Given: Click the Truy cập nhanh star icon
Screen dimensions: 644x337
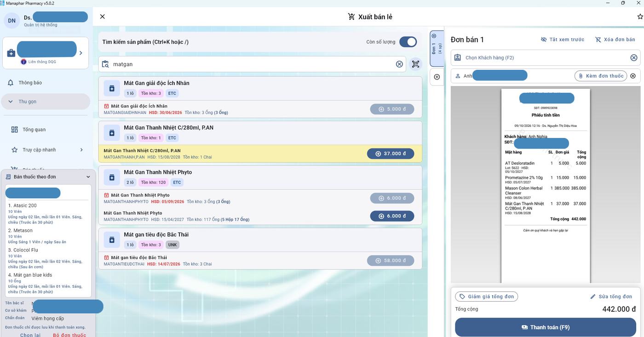Looking at the screenshot, I should [15, 150].
